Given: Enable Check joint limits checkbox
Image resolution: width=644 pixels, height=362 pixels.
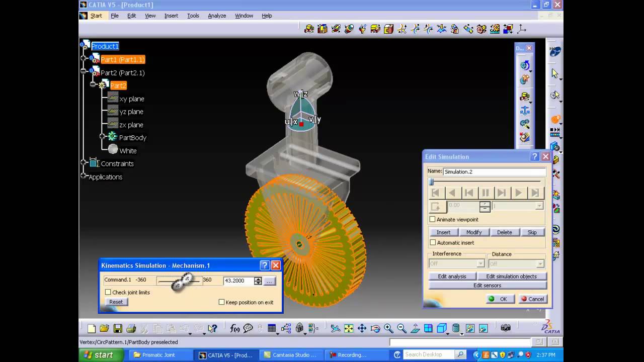Looking at the screenshot, I should pos(108,292).
